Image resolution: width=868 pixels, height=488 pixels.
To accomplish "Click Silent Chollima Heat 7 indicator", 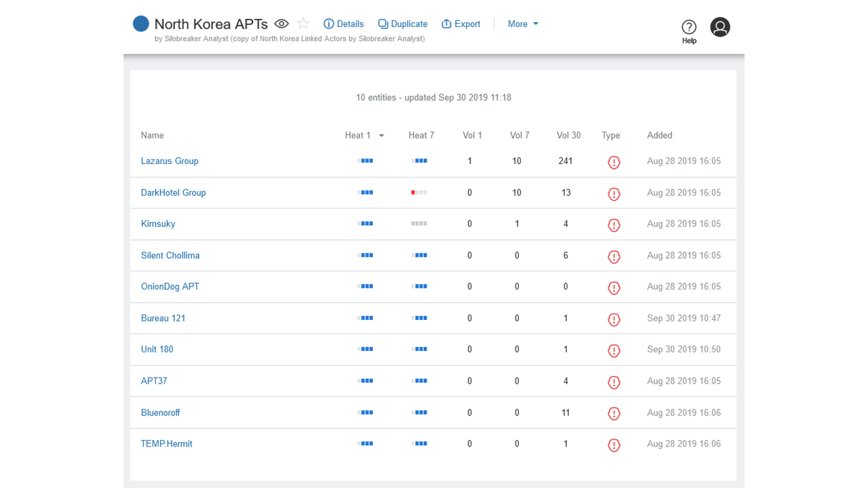I will [x=419, y=256].
